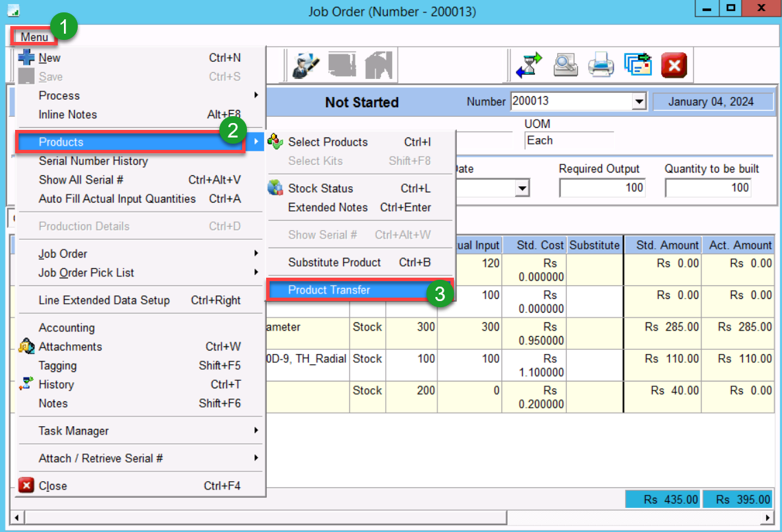Click the email send icon in toolbar
The width and height of the screenshot is (782, 532).
(638, 65)
